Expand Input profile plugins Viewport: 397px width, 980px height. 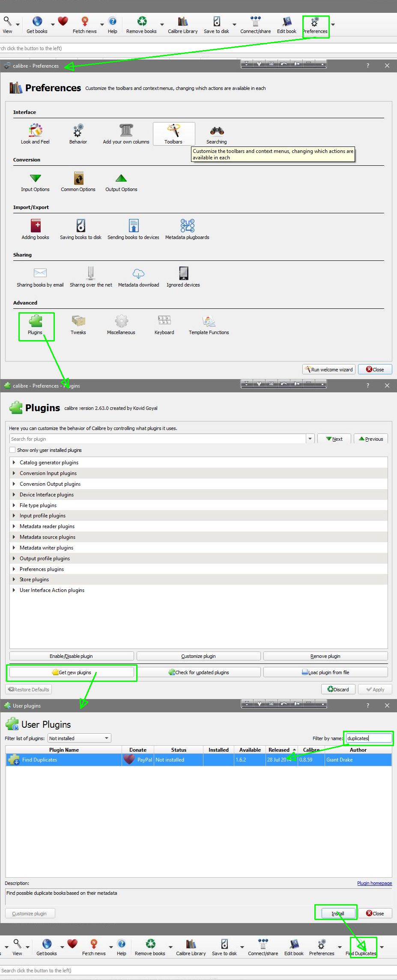pos(14,516)
